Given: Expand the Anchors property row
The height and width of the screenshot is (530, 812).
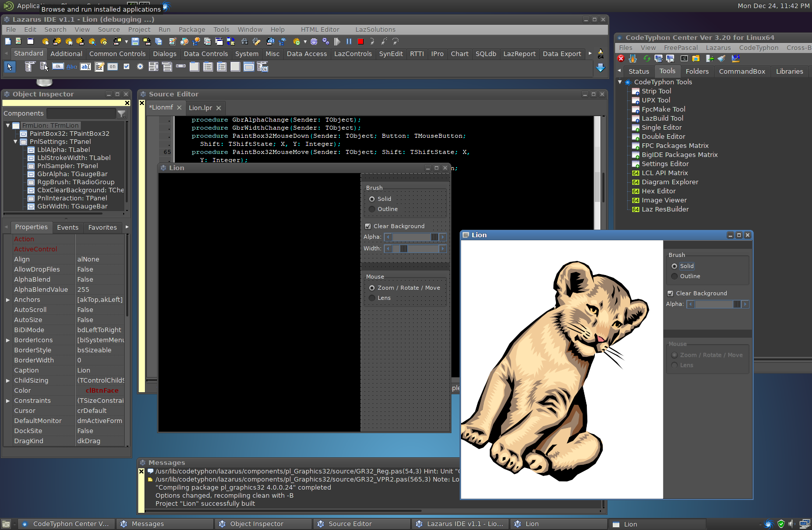Looking at the screenshot, I should (x=8, y=300).
